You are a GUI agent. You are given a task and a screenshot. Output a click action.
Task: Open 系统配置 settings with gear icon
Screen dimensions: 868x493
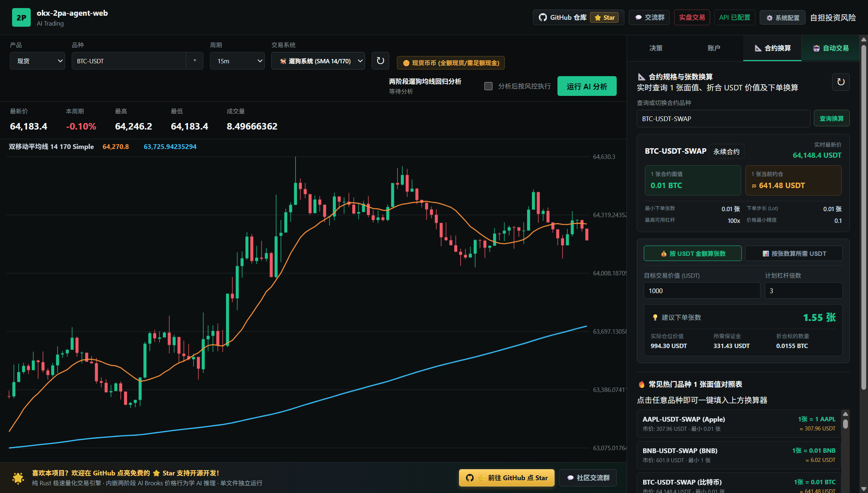[x=782, y=18]
